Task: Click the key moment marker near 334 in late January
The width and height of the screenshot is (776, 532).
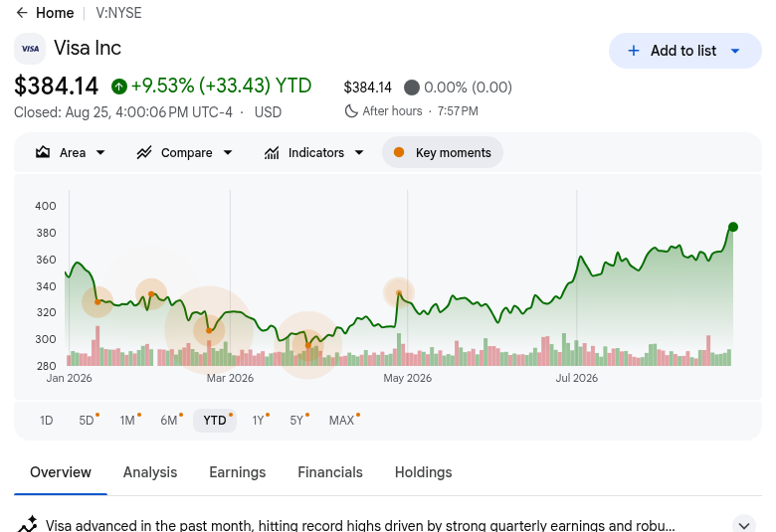Action: click(151, 294)
